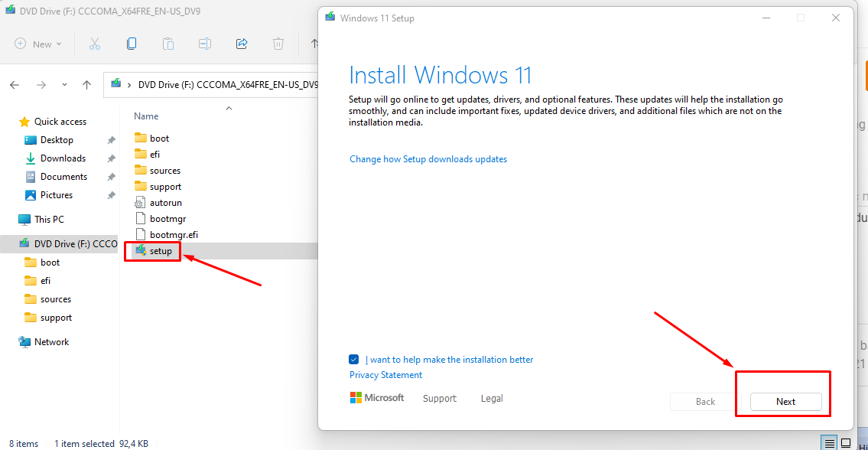Click the Delete trash icon in Explorer toolbar
This screenshot has height=450, width=868.
coord(278,44)
